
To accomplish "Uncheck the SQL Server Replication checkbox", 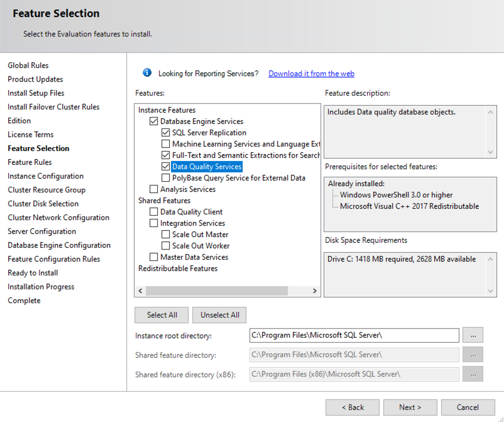I will pyautogui.click(x=165, y=133).
